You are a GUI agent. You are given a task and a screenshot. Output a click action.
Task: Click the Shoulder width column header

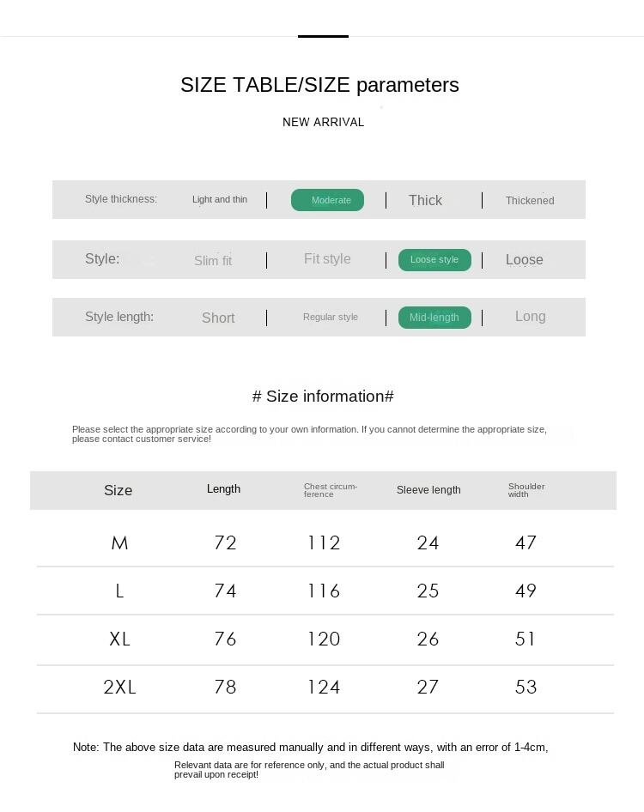click(526, 490)
